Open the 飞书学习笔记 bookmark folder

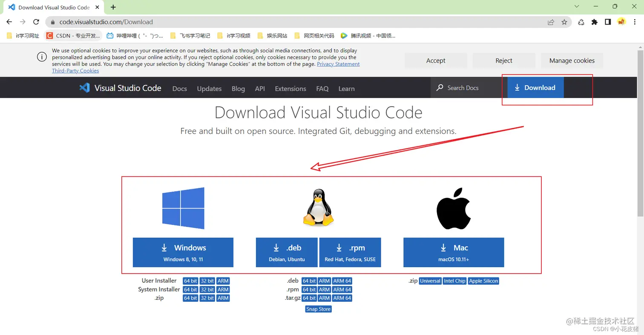coord(190,36)
